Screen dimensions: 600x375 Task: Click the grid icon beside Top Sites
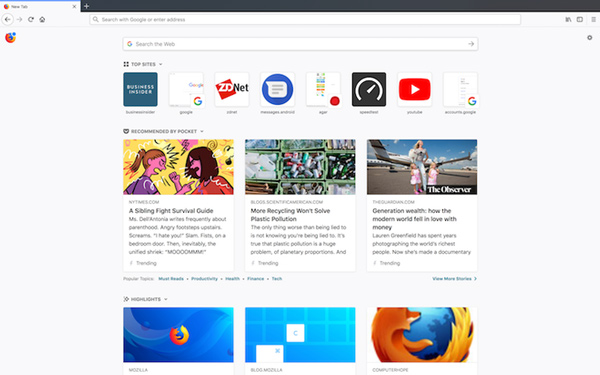(126, 64)
